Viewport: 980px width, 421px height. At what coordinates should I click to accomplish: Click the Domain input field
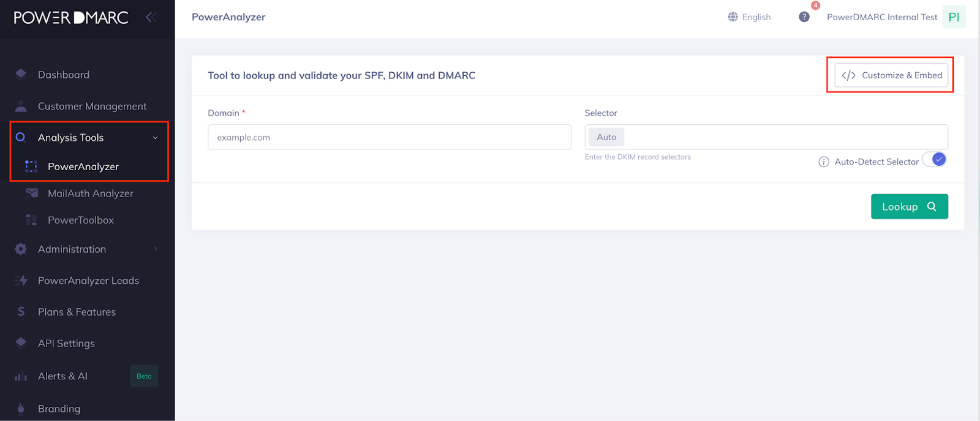tap(390, 137)
